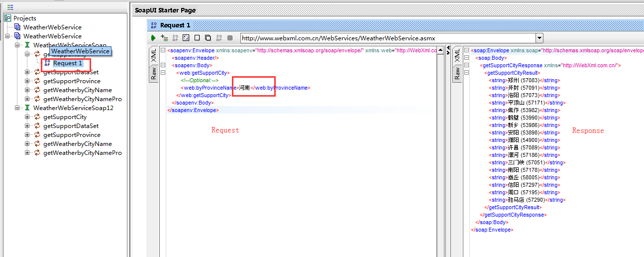Select getSupportCity label under WeatherWebServiceSoap12
Viewport: 644px width, 257px height.
click(65, 117)
